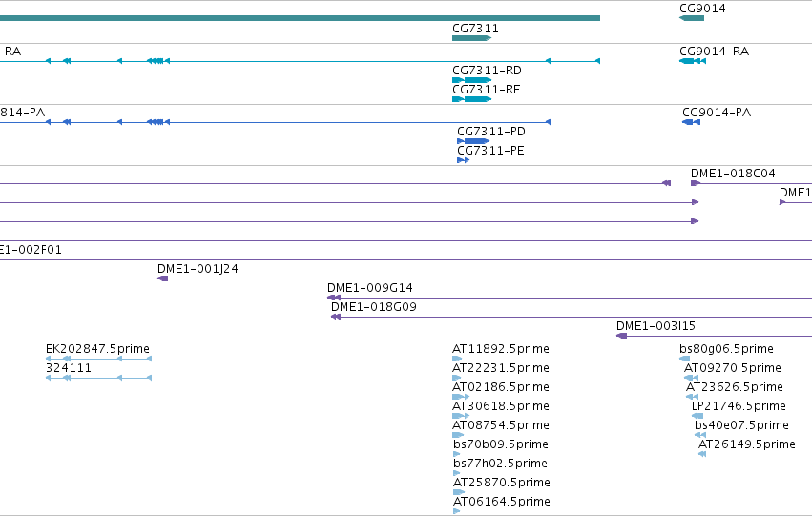This screenshot has width=812, height=516.
Task: Select the CG7311 teal gene bar
Action: tap(471, 38)
